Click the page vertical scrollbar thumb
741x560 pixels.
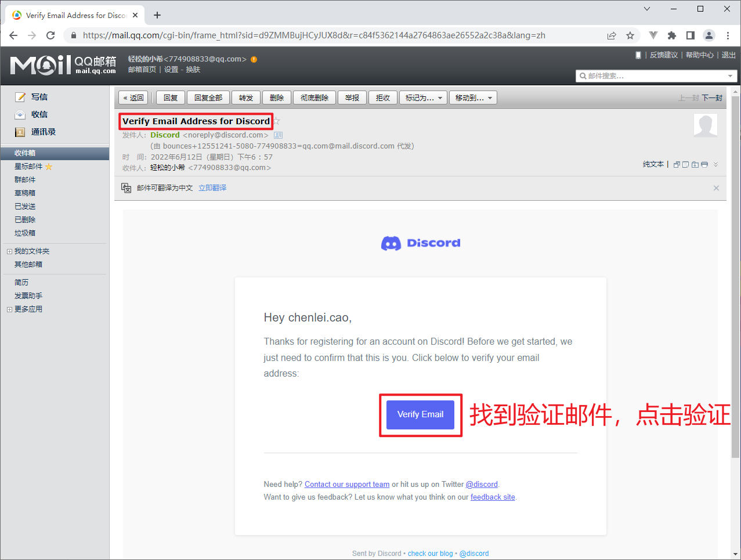[736, 277]
